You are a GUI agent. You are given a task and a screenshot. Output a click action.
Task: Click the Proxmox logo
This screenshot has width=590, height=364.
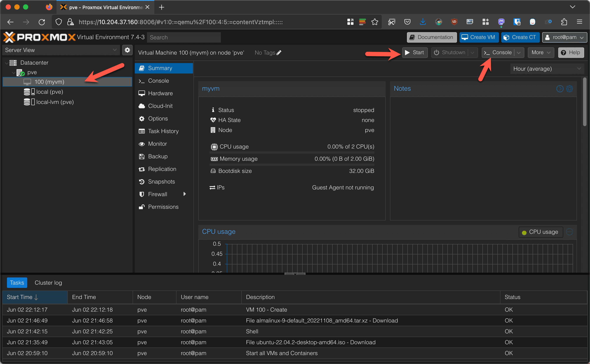pyautogui.click(x=39, y=37)
